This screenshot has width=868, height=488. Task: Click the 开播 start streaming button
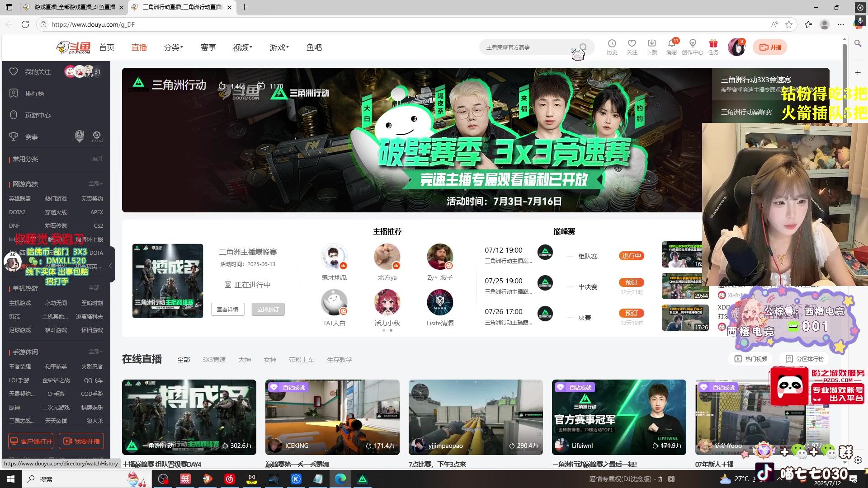tap(770, 47)
